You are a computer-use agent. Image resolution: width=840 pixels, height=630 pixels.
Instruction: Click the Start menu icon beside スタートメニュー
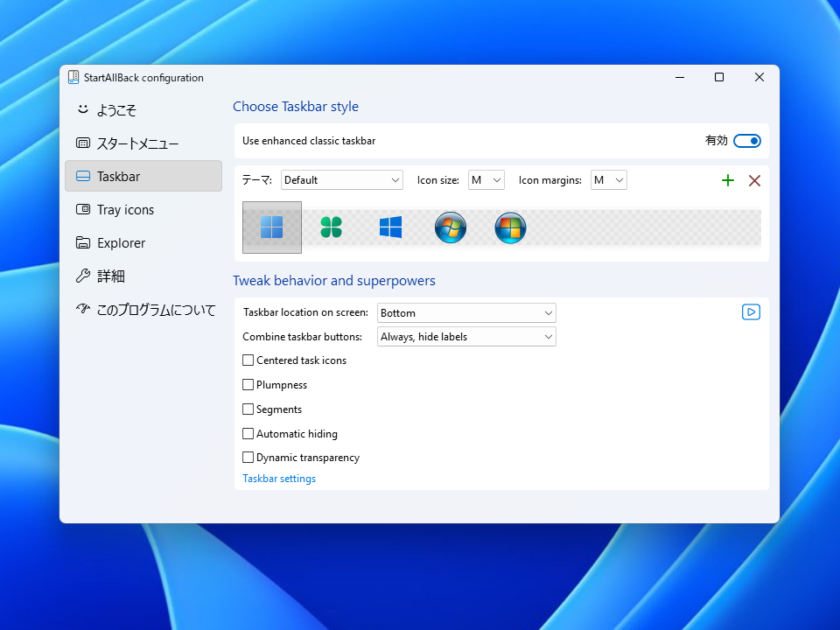(83, 143)
